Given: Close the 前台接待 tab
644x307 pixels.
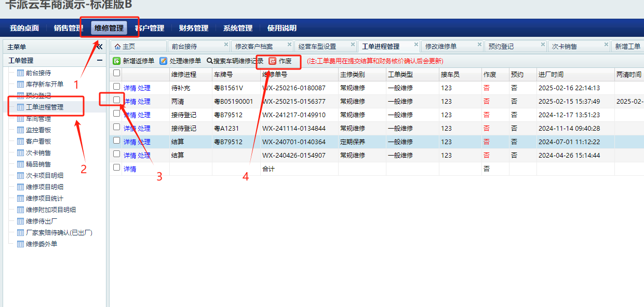Looking at the screenshot, I should coord(226,45).
